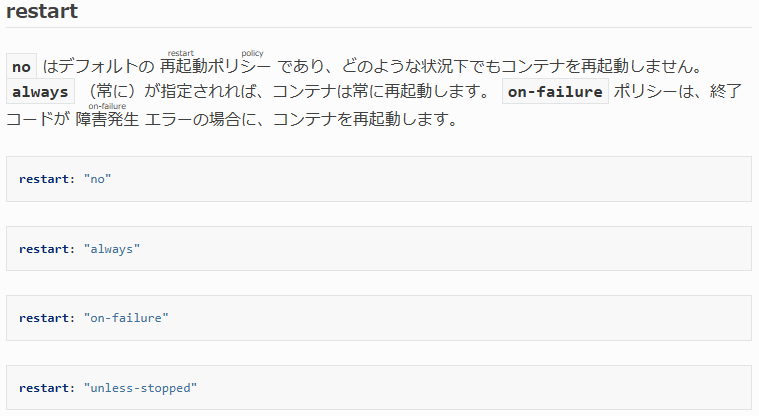
Task: Click the ruby annotation 'restart' above 再起動
Action: pyautogui.click(x=181, y=53)
